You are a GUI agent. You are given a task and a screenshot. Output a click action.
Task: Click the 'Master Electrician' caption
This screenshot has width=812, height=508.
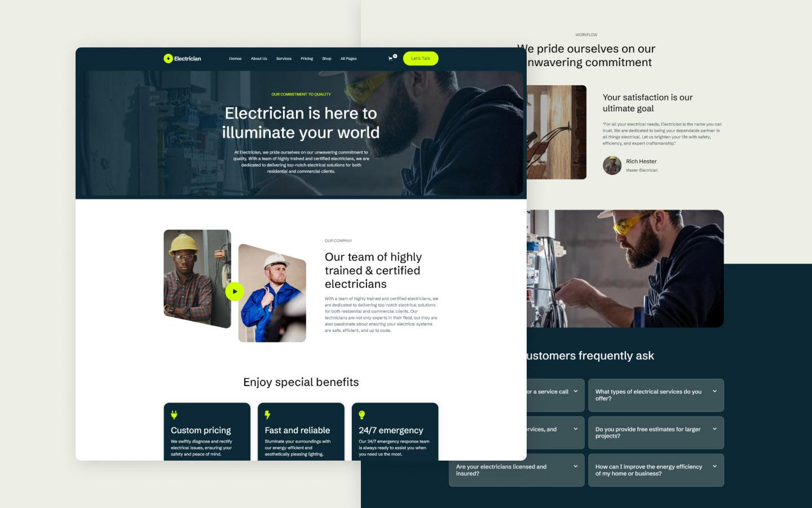(642, 170)
